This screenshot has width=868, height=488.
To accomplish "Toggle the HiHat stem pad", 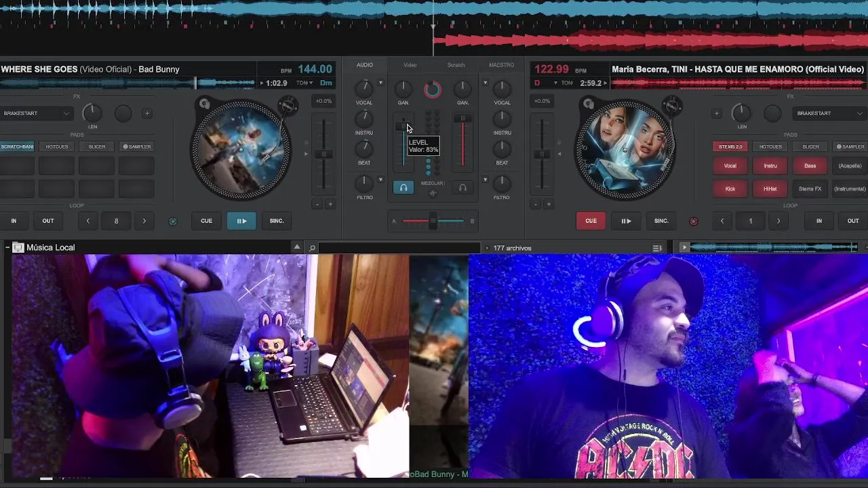I will 770,189.
